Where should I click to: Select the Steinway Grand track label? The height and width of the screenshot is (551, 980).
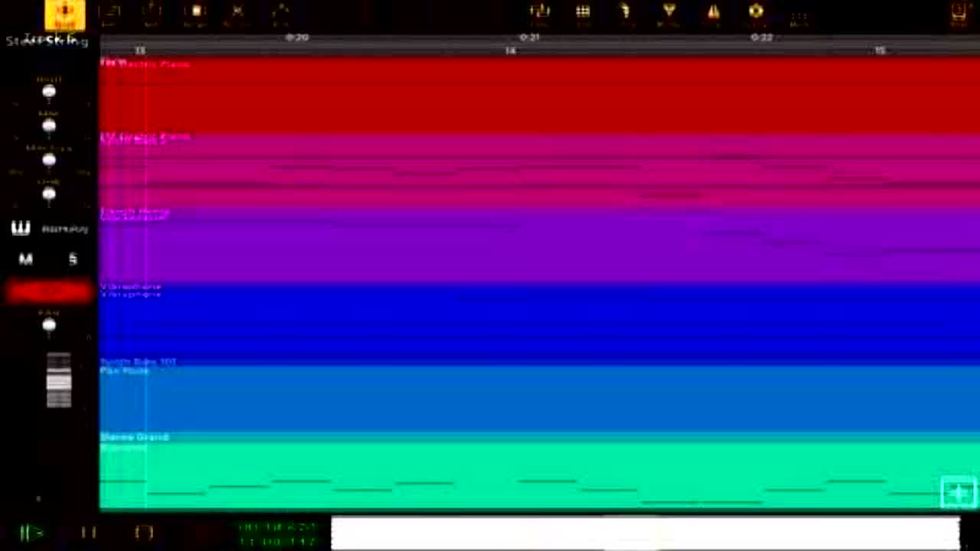pyautogui.click(x=134, y=436)
